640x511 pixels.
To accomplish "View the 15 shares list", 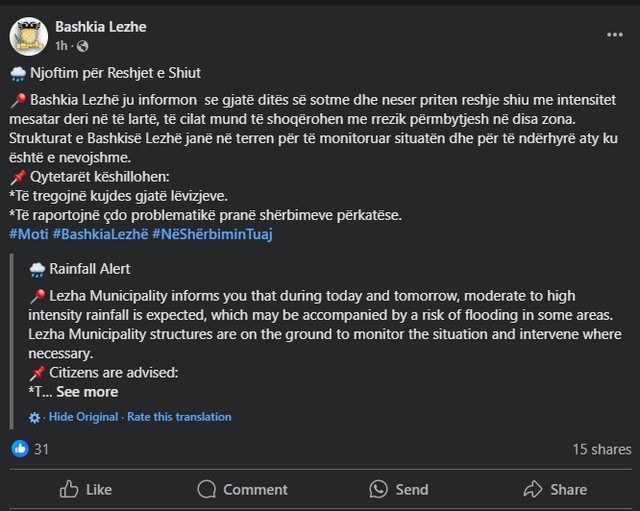I will pyautogui.click(x=601, y=449).
